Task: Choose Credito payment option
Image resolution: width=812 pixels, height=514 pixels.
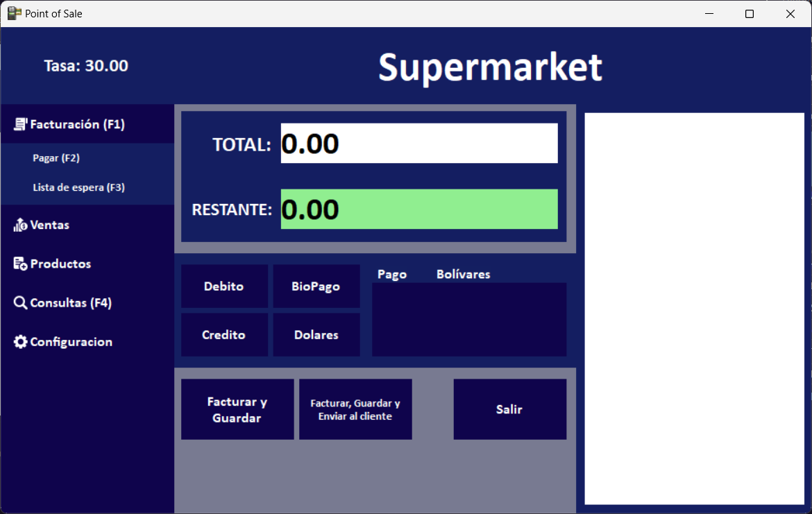Action: pos(224,334)
